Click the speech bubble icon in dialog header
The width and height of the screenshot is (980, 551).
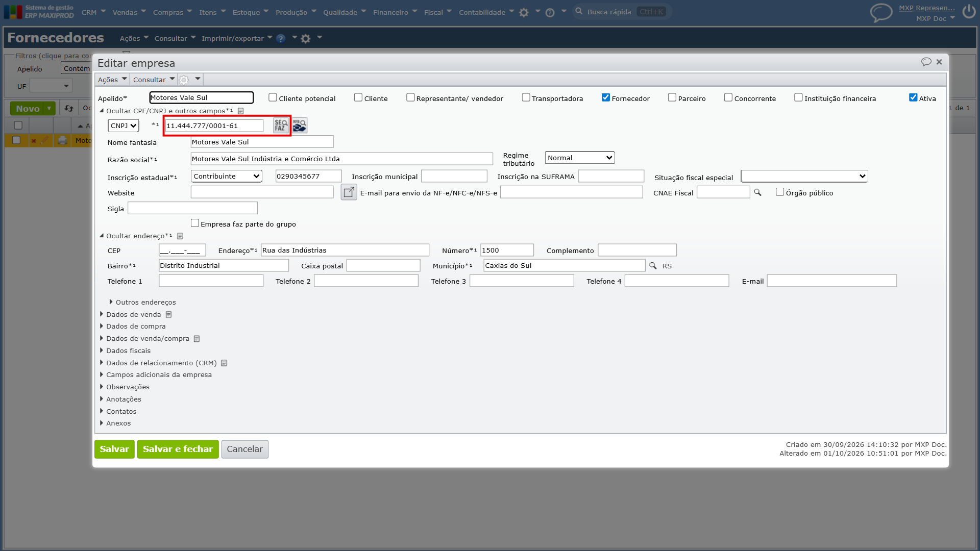926,62
